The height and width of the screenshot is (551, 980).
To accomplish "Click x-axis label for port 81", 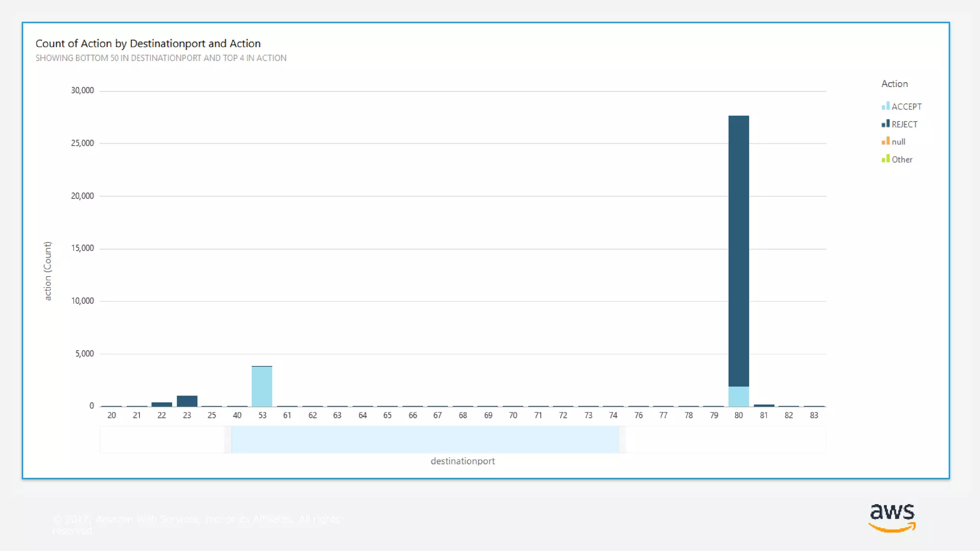I will tap(764, 415).
